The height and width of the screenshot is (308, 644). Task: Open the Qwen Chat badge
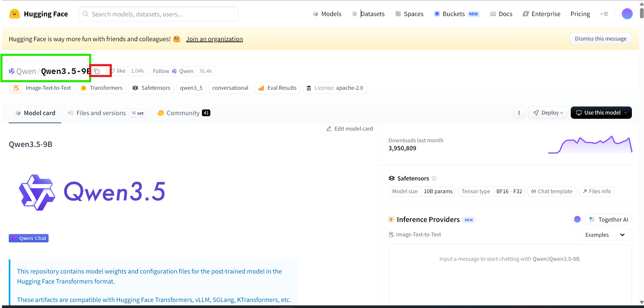pyautogui.click(x=29, y=238)
